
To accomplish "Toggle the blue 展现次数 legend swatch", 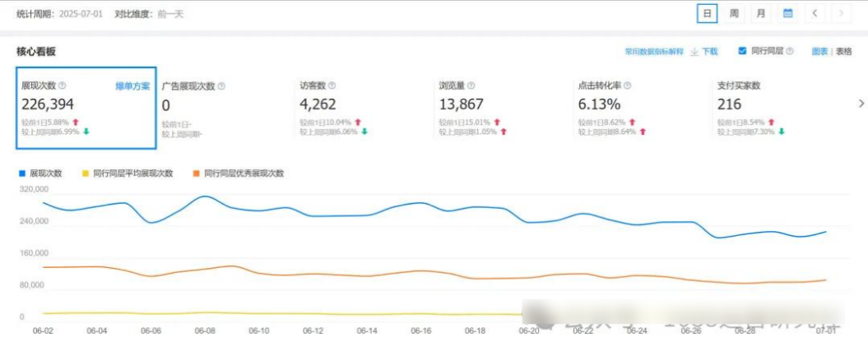I will point(22,173).
